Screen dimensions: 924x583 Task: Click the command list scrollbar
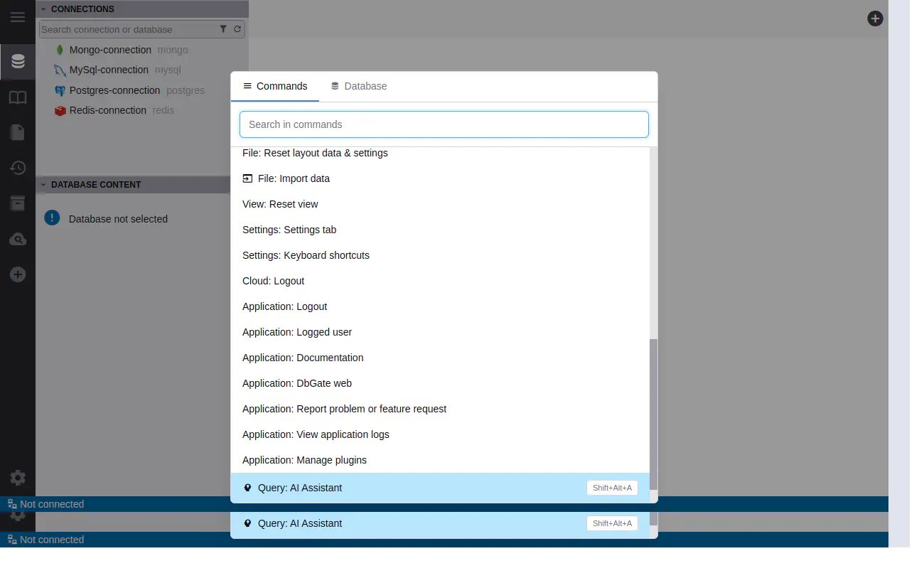[653, 412]
